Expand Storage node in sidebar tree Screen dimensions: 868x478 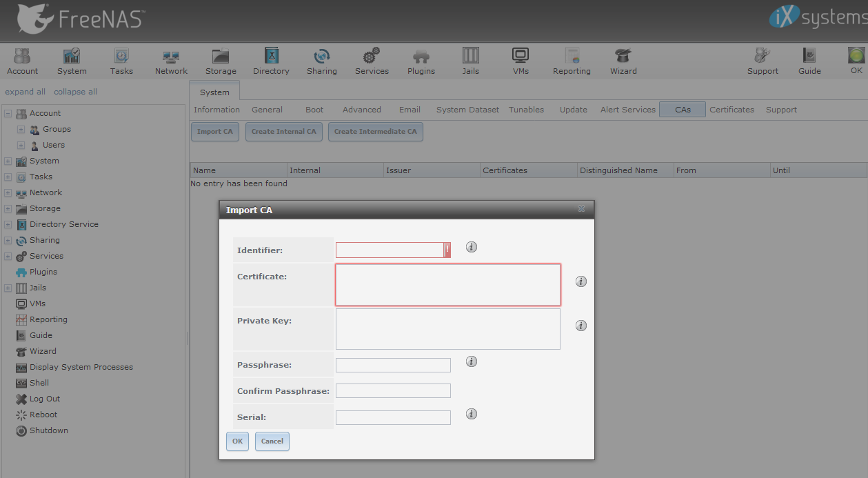(x=8, y=209)
